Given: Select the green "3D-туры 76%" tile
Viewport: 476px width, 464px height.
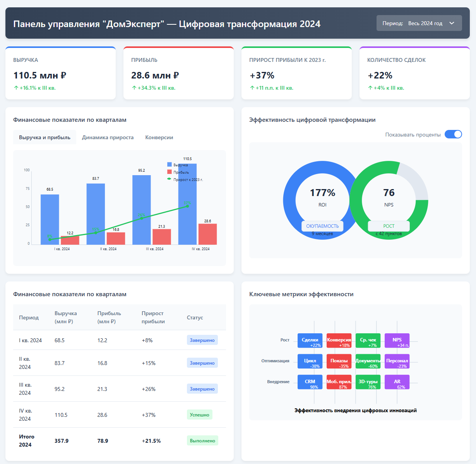Looking at the screenshot, I should 368,382.
